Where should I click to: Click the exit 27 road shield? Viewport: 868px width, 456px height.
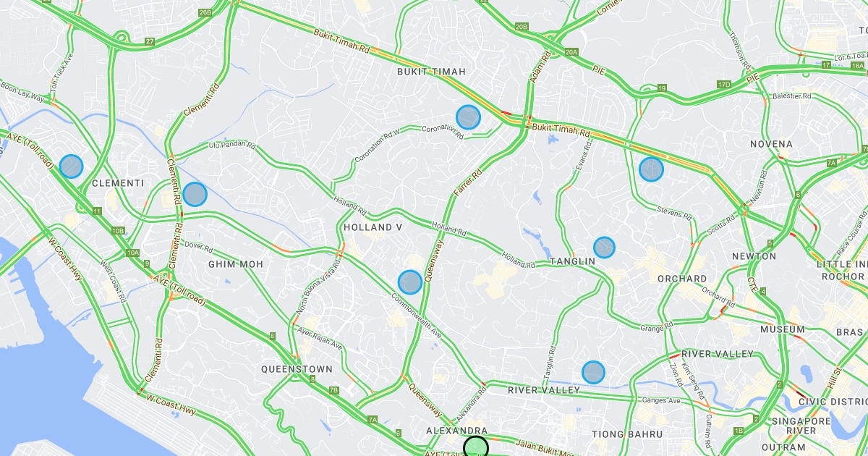[150, 41]
